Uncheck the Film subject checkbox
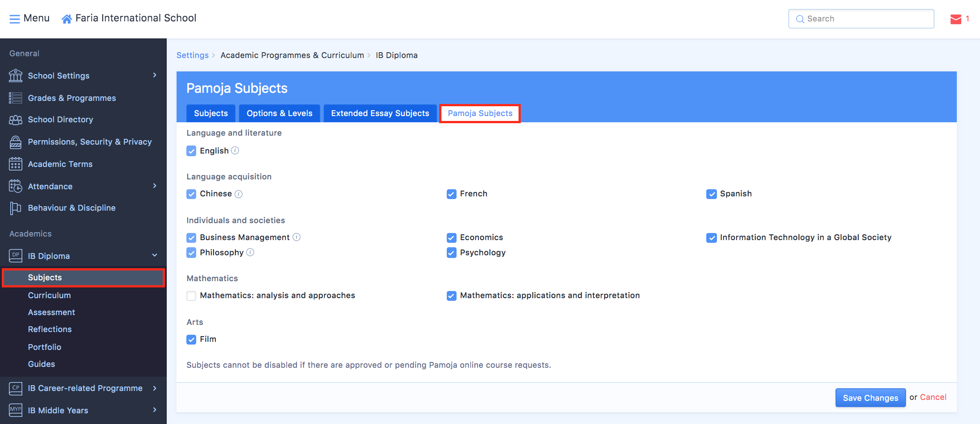 point(191,340)
